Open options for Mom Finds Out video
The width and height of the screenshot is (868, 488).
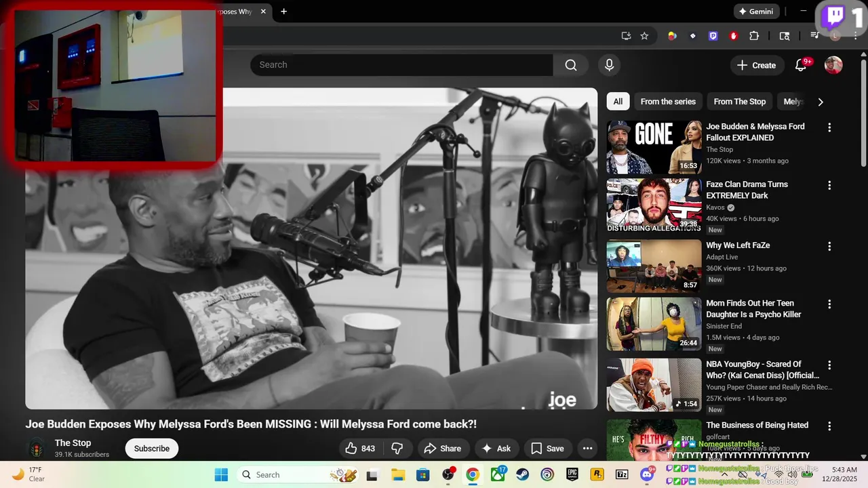click(829, 304)
